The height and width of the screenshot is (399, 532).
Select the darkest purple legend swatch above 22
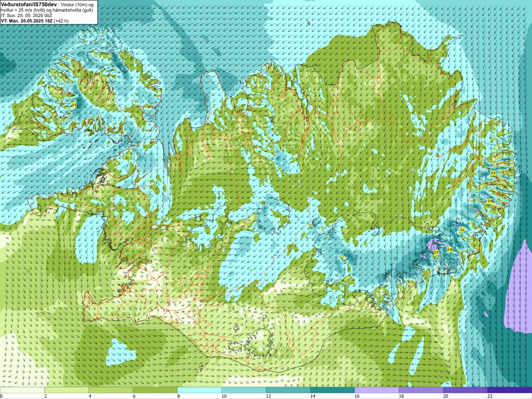[x=510, y=390]
